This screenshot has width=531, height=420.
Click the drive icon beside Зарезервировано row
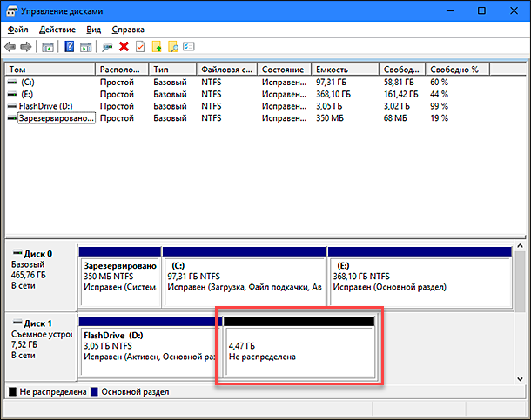tap(12, 118)
